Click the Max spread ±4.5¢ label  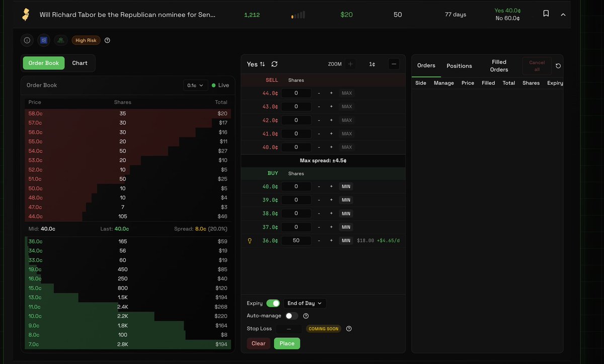(x=323, y=161)
